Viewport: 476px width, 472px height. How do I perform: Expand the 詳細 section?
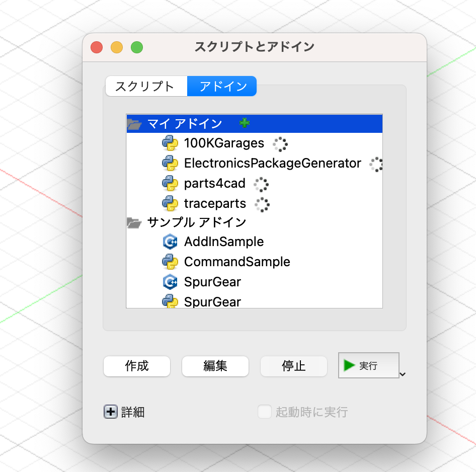point(110,412)
